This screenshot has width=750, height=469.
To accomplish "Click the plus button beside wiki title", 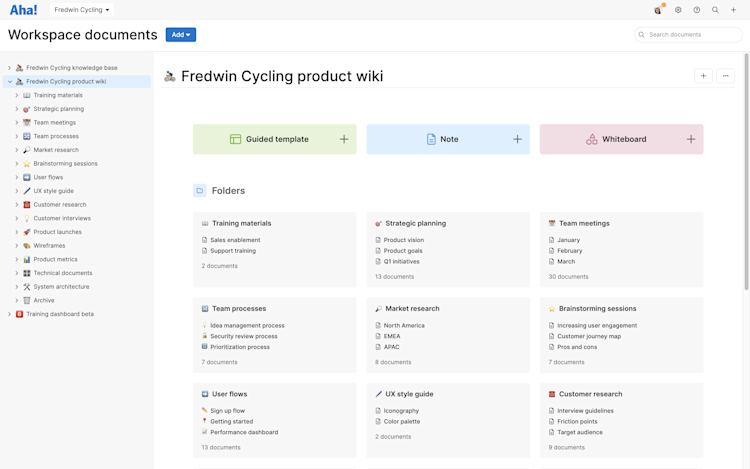I will click(703, 76).
